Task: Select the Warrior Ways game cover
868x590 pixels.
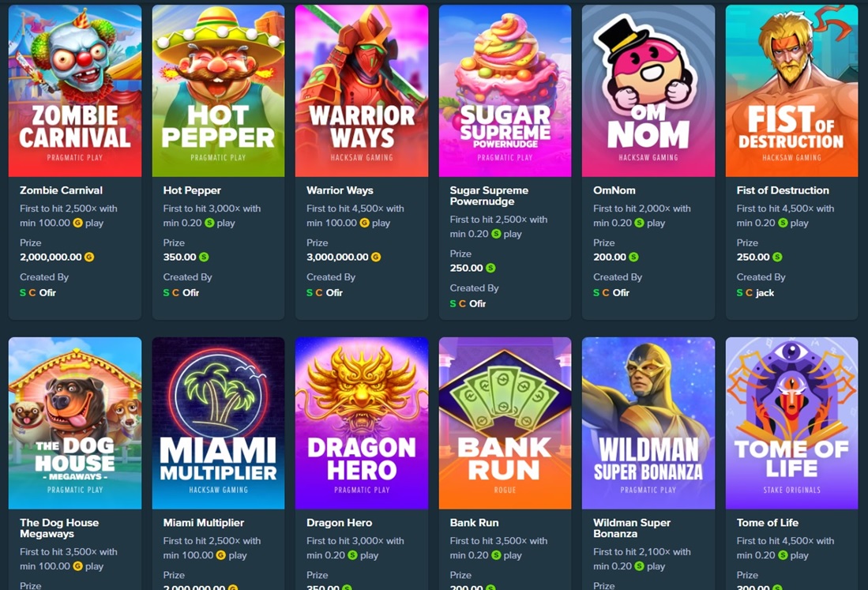Action: [x=362, y=91]
